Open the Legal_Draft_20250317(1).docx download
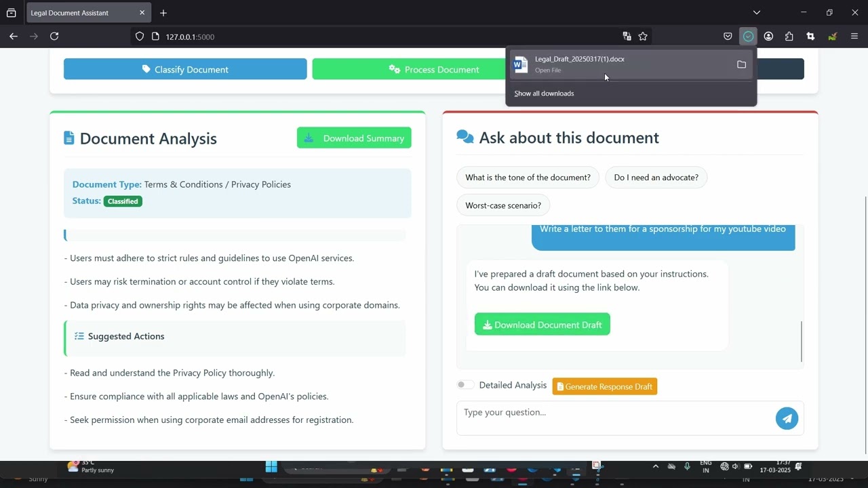Screen dimensions: 868x488 [620, 64]
